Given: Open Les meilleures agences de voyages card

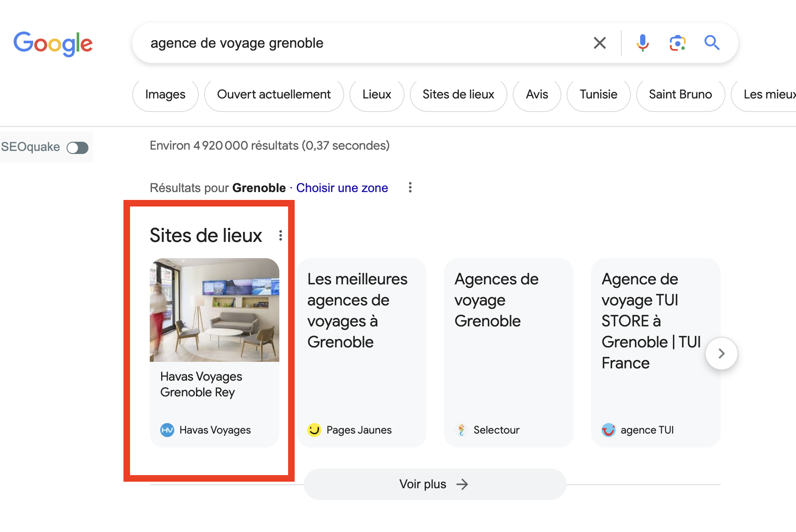Looking at the screenshot, I should 362,353.
